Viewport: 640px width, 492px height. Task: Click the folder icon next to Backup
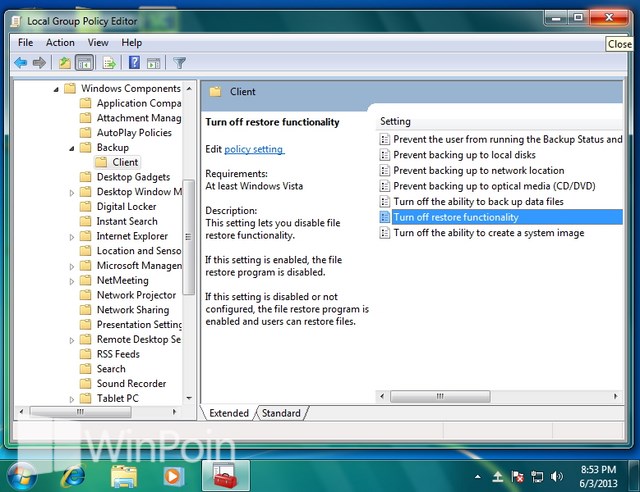coord(85,147)
